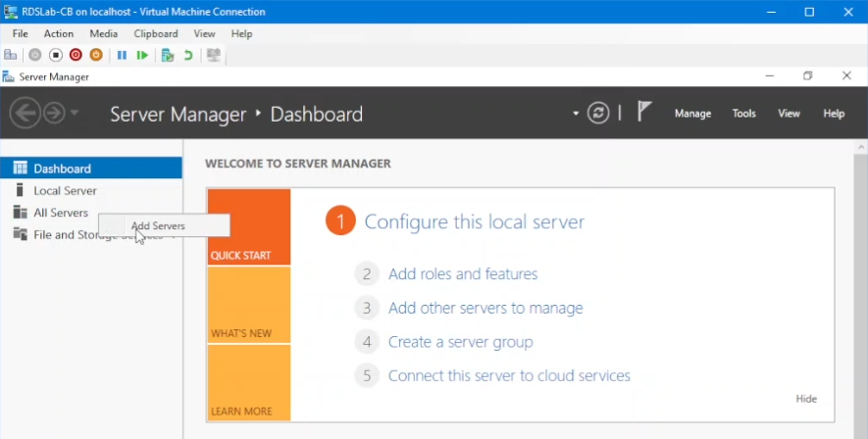
Task: Open the Manage menu
Action: point(692,114)
